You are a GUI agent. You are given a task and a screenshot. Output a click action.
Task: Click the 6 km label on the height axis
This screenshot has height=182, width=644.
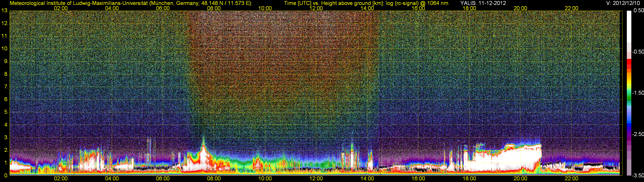coord(6,99)
